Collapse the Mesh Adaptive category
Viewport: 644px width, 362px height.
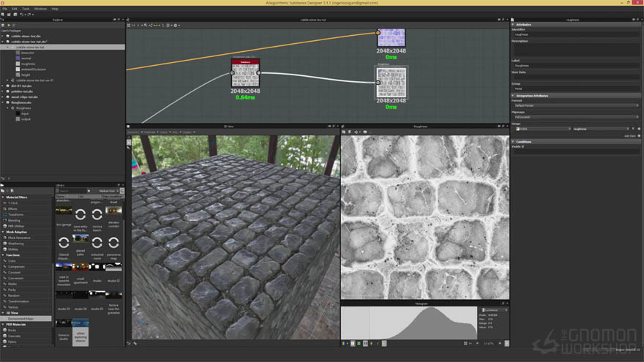pos(3,232)
